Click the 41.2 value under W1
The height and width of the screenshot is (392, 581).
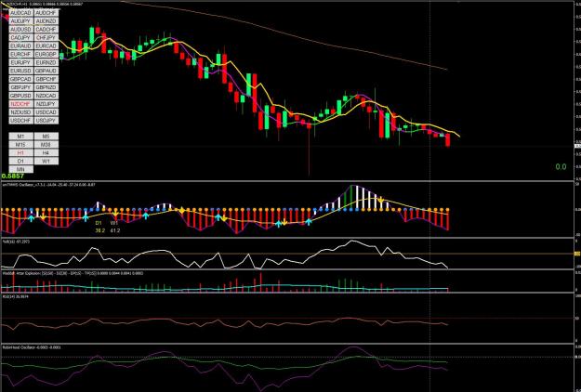coord(115,230)
